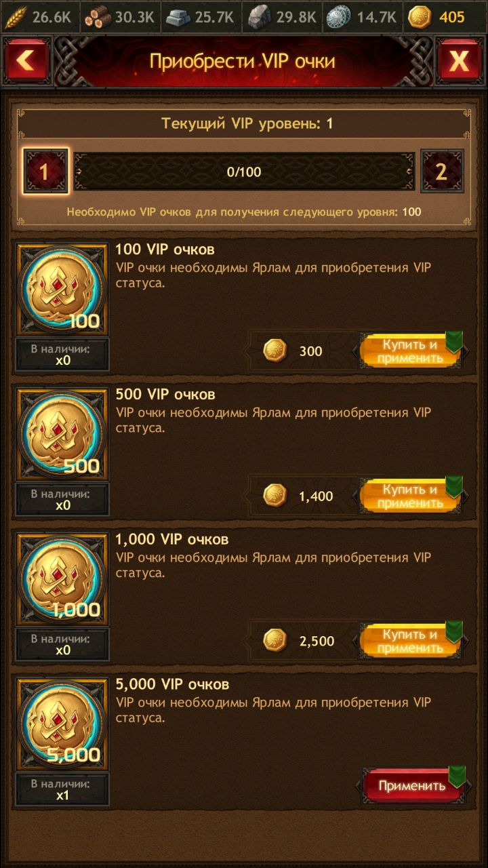Tap the VIP progress bar 0/100

click(244, 172)
